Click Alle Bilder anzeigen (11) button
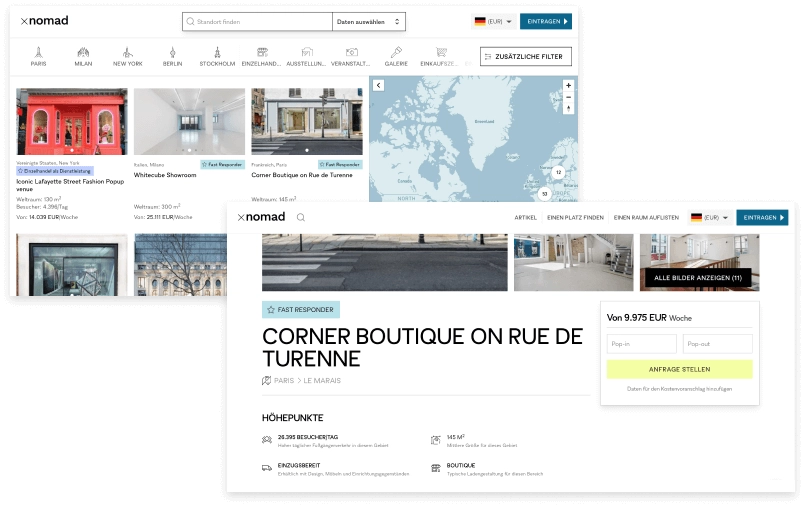The image size is (805, 506). point(698,278)
